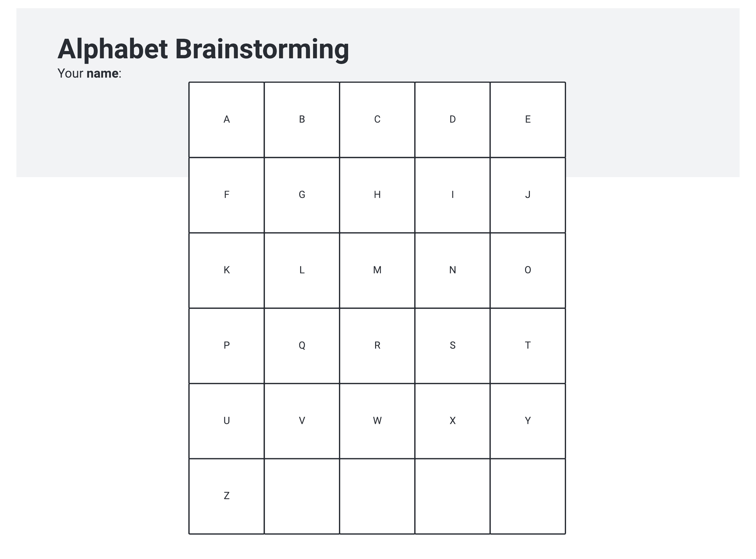Click the empty cell right of Z
The image size is (756, 559).
tap(302, 496)
